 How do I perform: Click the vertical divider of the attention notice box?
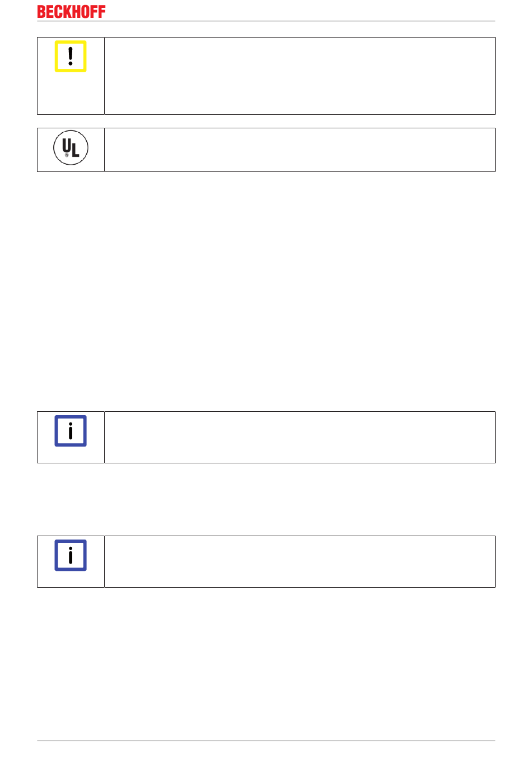(x=104, y=76)
